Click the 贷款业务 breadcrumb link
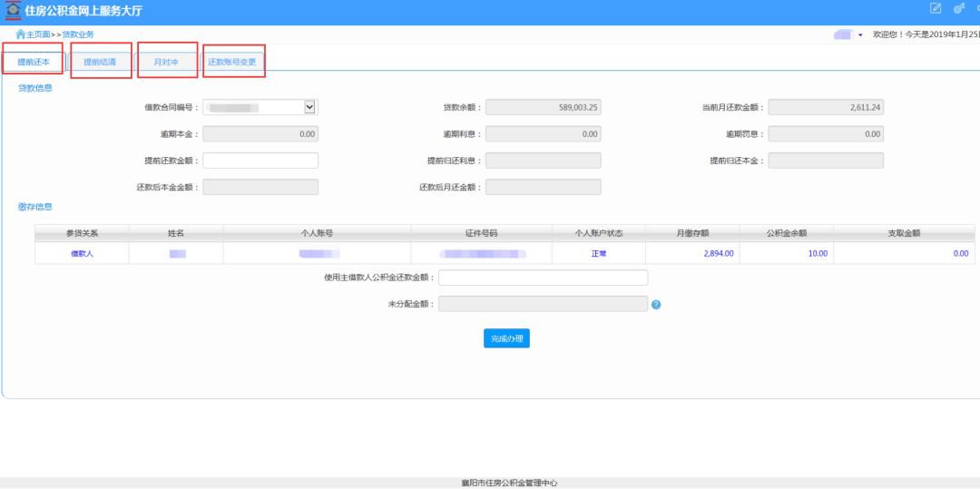This screenshot has width=980, height=489. point(78,34)
